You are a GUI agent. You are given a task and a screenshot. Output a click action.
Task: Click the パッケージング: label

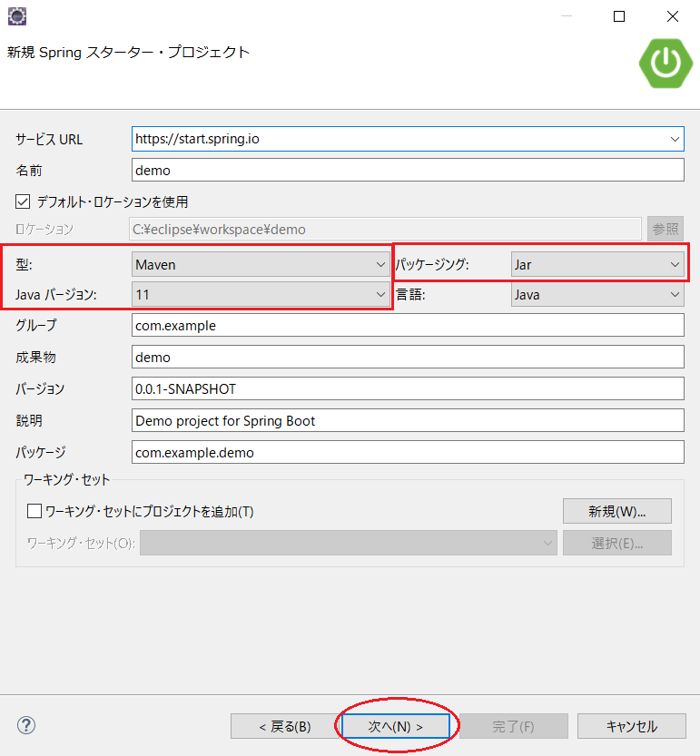pyautogui.click(x=432, y=264)
